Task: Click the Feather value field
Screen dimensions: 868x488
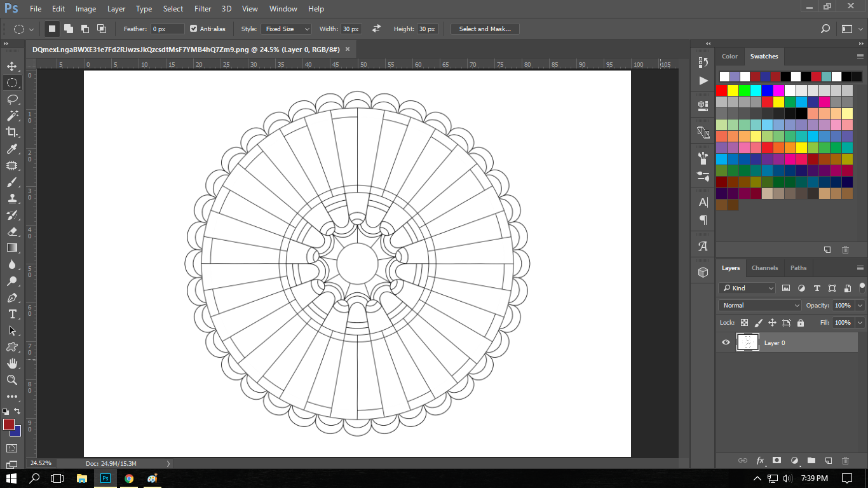Action: click(168, 29)
